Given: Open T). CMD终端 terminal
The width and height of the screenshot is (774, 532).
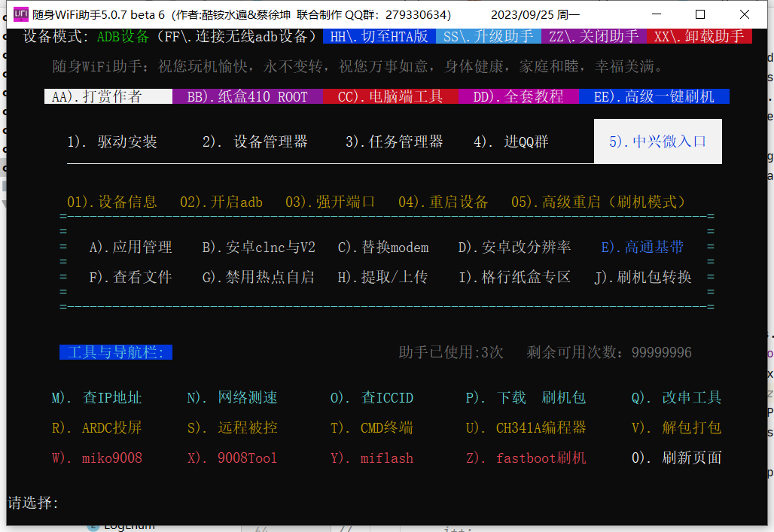Looking at the screenshot, I should coord(372,428).
